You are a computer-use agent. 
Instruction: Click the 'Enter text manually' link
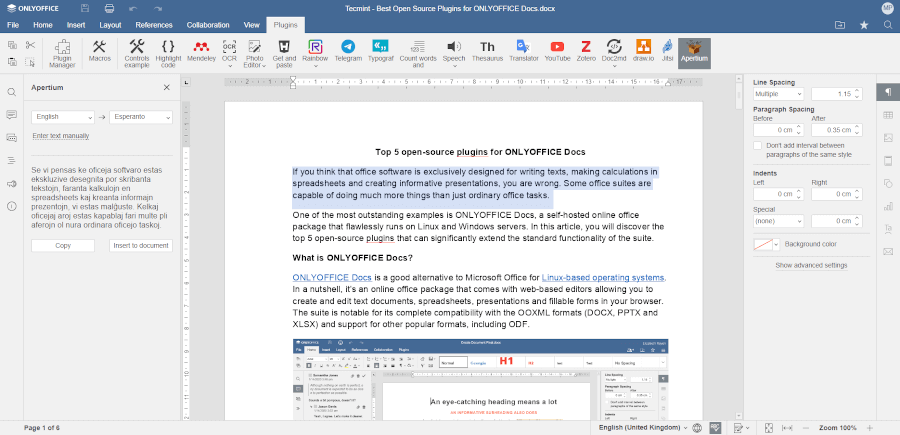click(61, 136)
